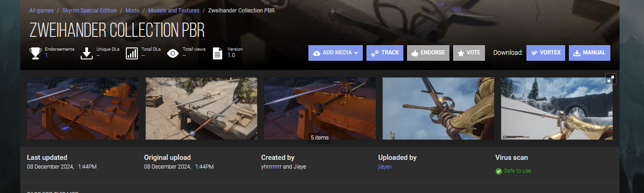Click the Unique DLs download icon

(x=87, y=53)
